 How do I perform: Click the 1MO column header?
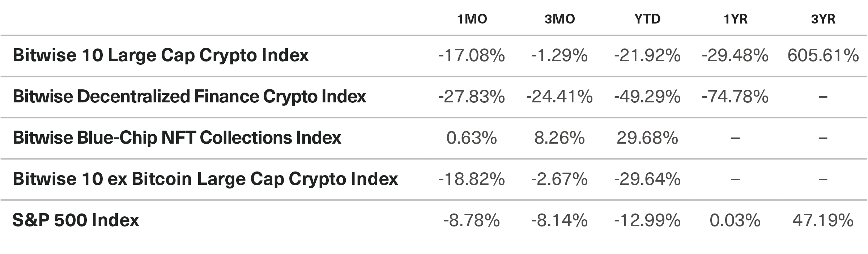click(x=472, y=19)
